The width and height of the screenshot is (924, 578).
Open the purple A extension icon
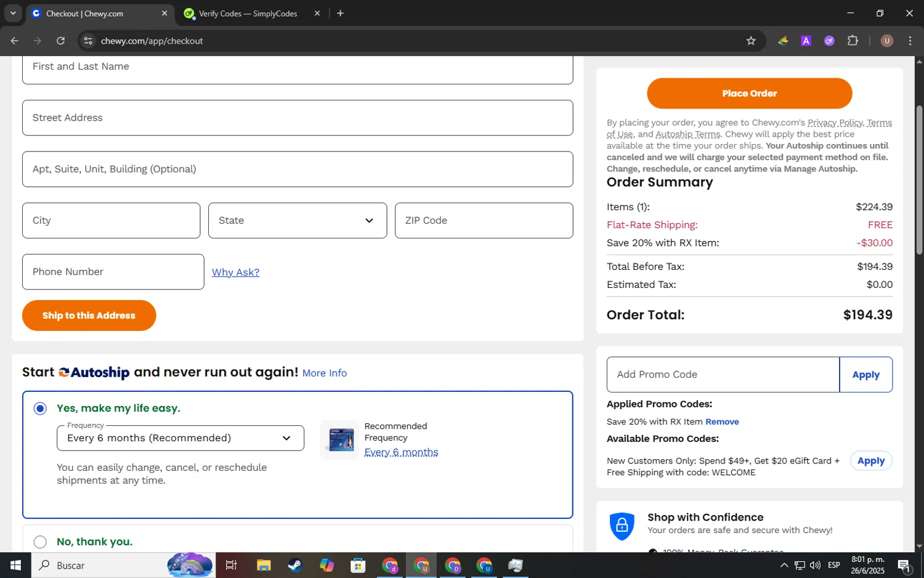[806, 41]
